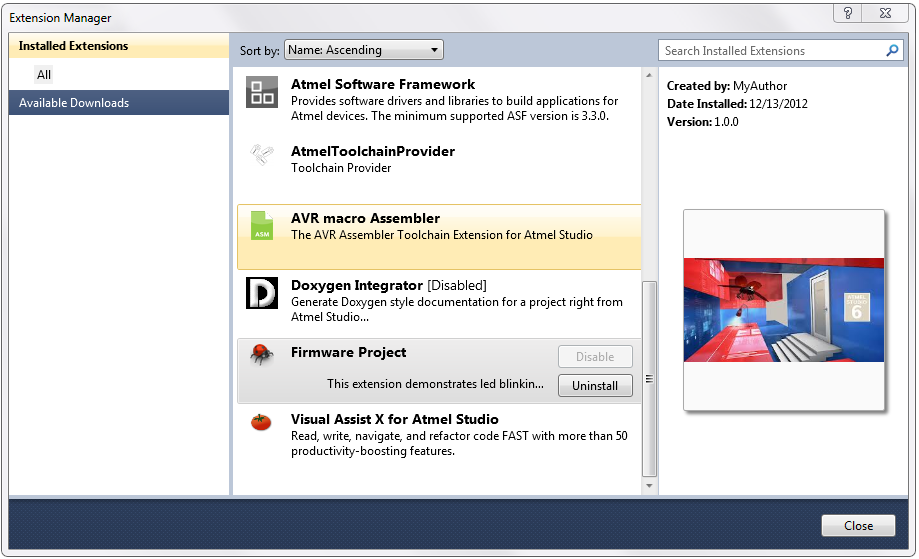The width and height of the screenshot is (919, 559).
Task: Select the green ASM file icon
Action: point(262,226)
